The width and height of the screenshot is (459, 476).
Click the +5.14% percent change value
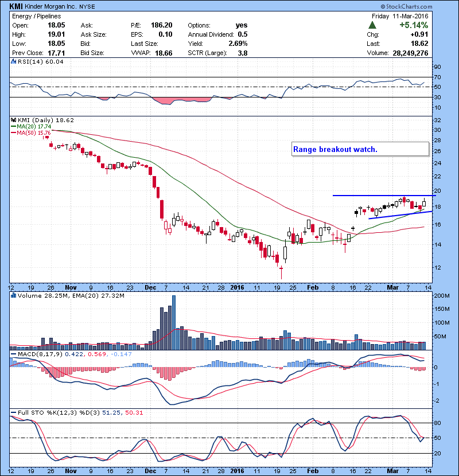[414, 25]
